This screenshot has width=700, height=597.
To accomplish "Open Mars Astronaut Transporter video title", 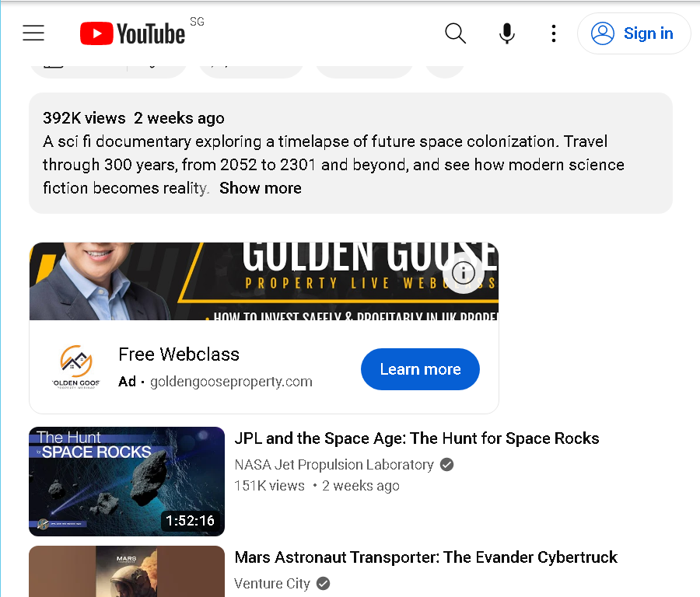I will 426,557.
